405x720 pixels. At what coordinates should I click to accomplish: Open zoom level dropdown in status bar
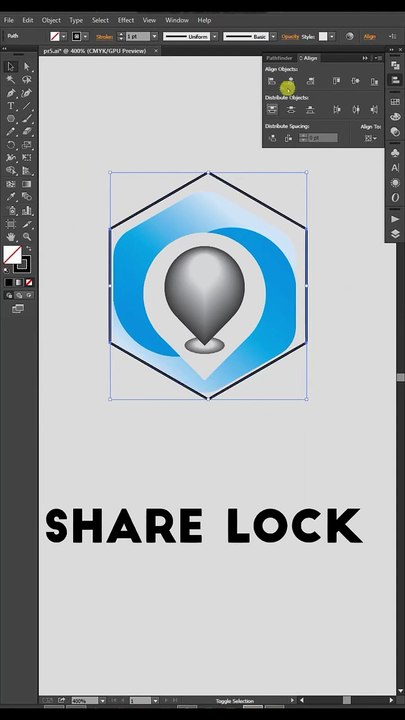(x=102, y=701)
